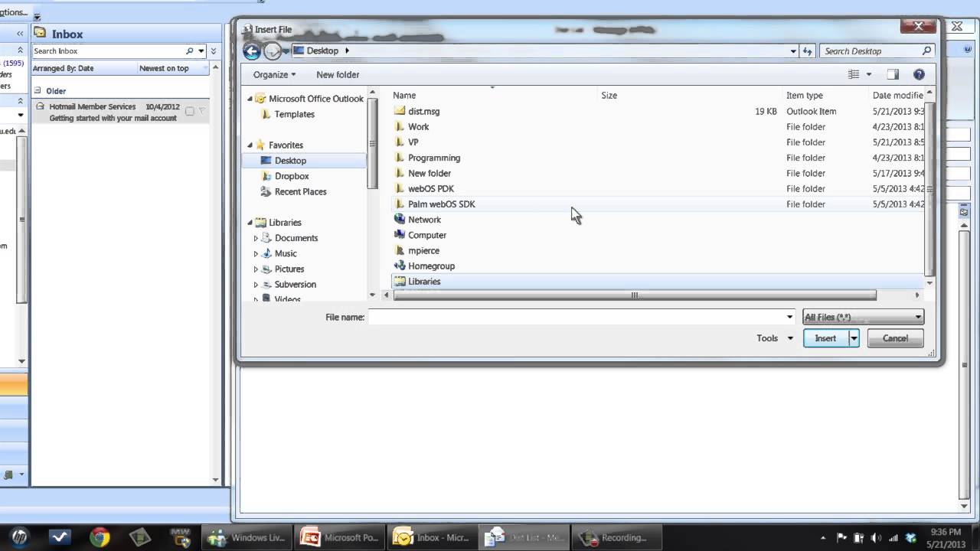The image size is (980, 551).
Task: Click the volume icon in the system tray
Action: (875, 538)
